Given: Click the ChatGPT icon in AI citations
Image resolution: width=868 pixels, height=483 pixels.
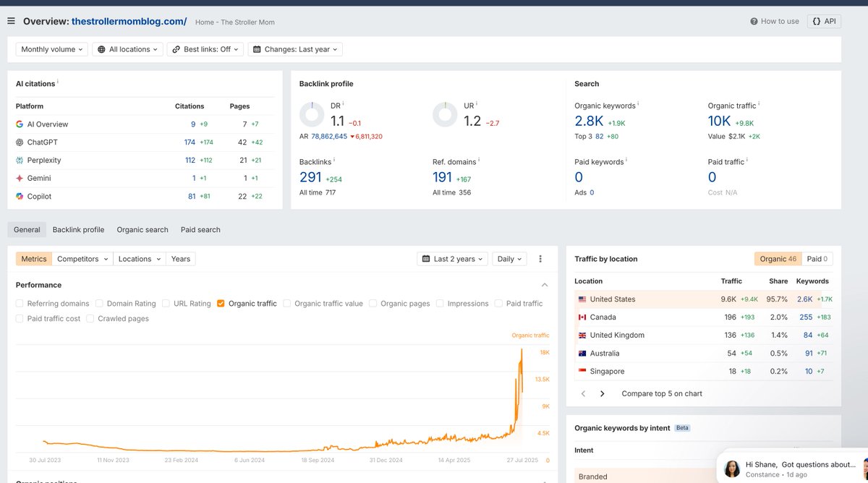Looking at the screenshot, I should tap(21, 142).
